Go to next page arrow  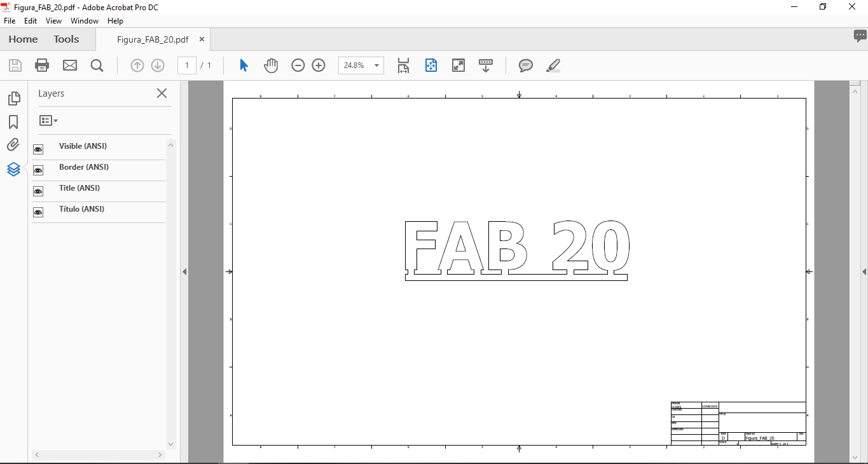click(x=158, y=65)
